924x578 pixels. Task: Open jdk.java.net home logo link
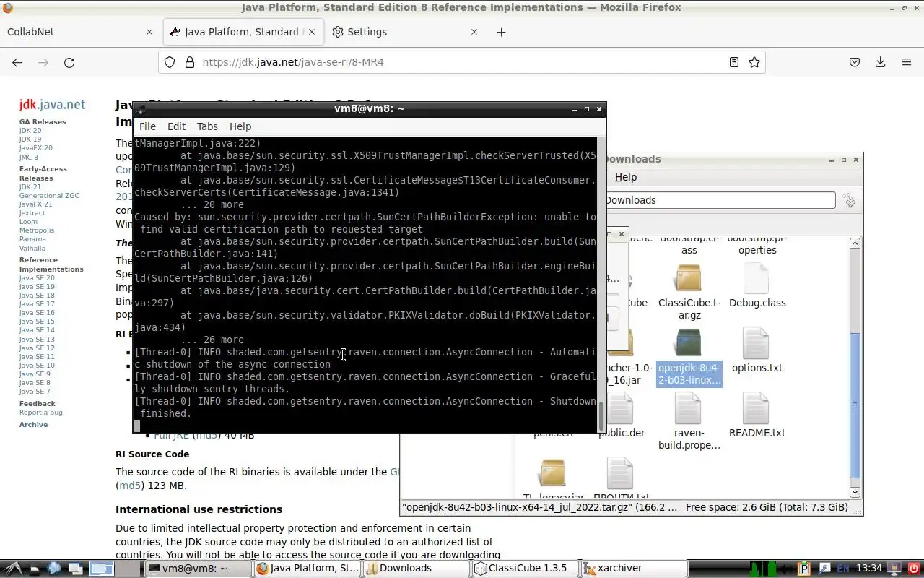click(52, 105)
